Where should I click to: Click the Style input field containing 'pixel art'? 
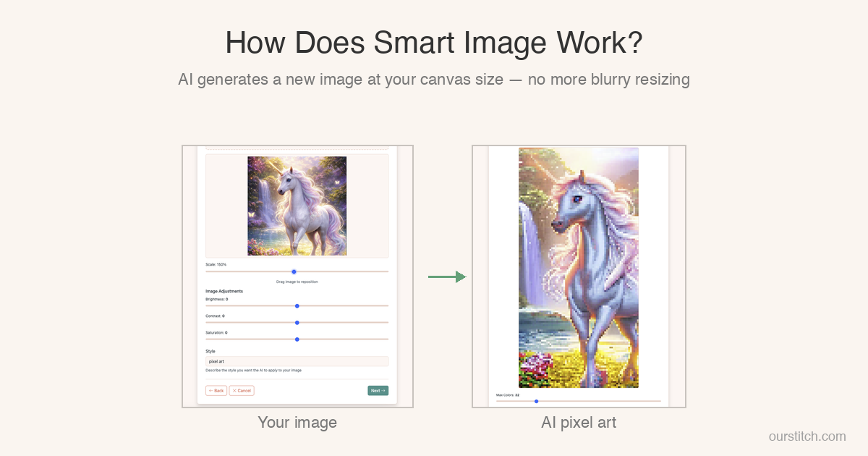tap(297, 361)
